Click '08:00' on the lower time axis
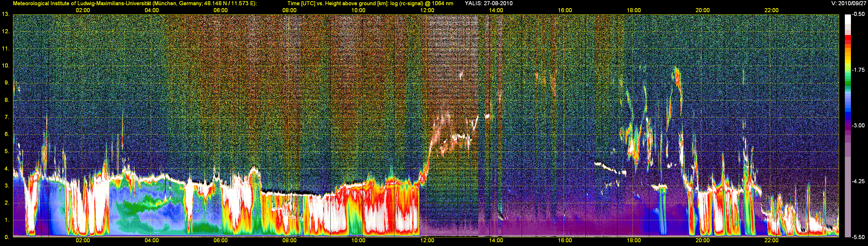 point(289,241)
